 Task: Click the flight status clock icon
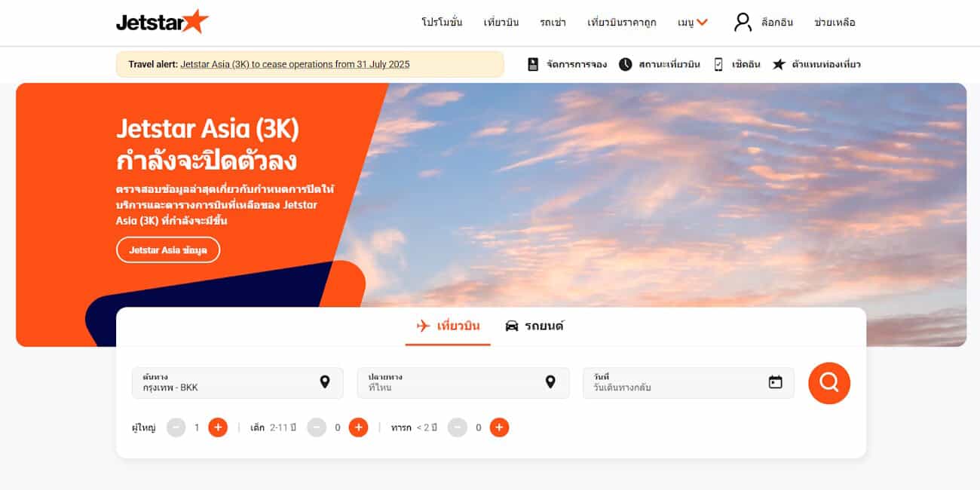tap(625, 64)
